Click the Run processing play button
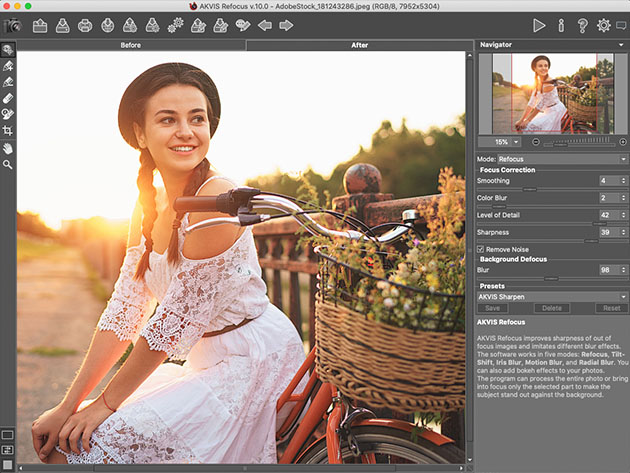The image size is (630, 473). [539, 25]
